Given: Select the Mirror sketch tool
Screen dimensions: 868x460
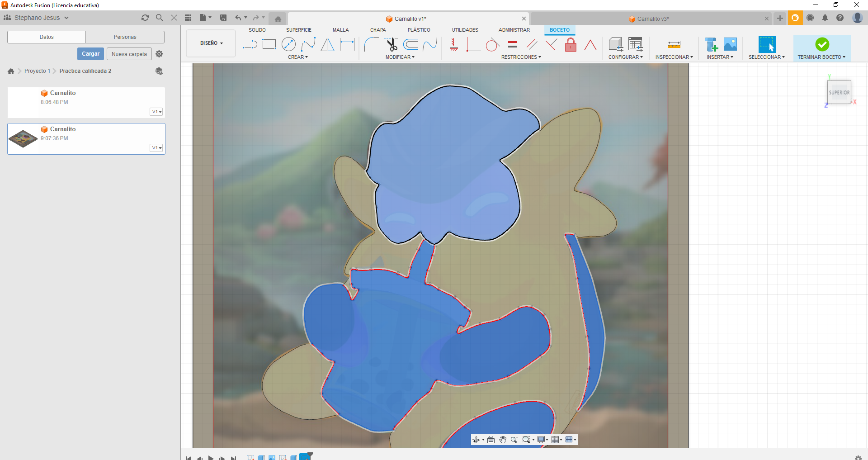Looking at the screenshot, I should point(327,44).
